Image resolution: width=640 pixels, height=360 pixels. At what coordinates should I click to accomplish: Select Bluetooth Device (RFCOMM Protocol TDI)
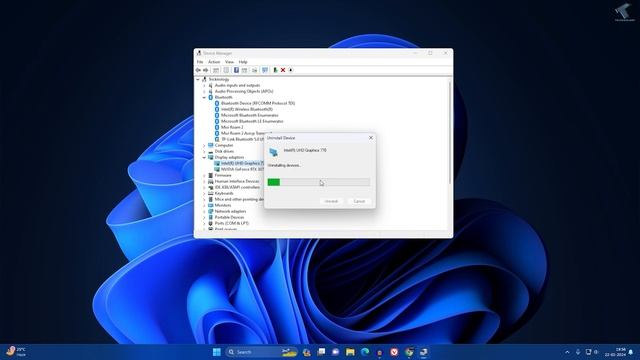pos(258,104)
